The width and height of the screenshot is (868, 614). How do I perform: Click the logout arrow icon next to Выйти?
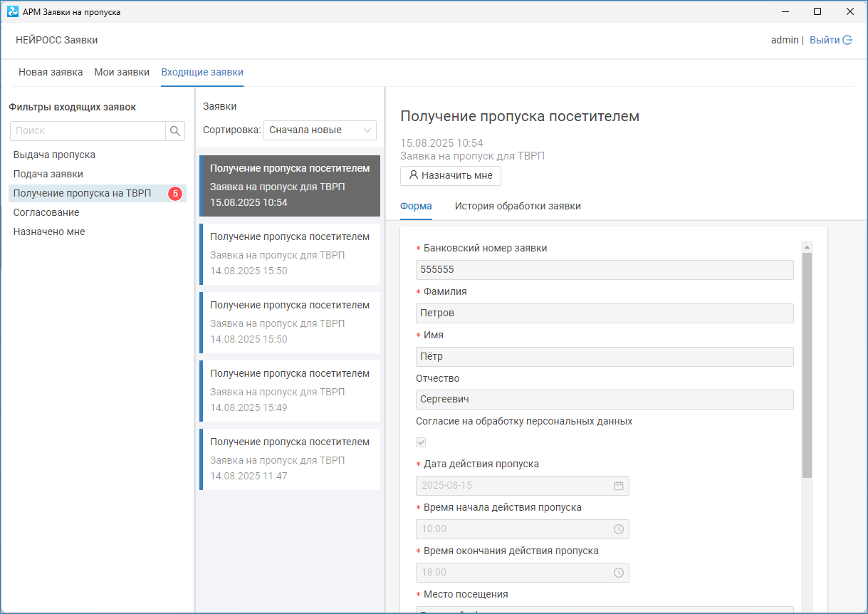click(x=847, y=40)
